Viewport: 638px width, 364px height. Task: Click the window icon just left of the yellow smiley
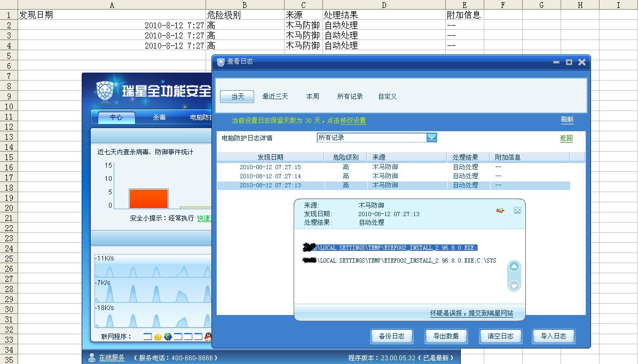click(148, 336)
